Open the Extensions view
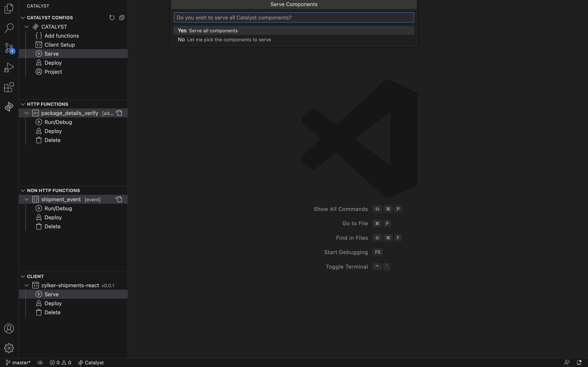The image size is (588, 367). (9, 87)
